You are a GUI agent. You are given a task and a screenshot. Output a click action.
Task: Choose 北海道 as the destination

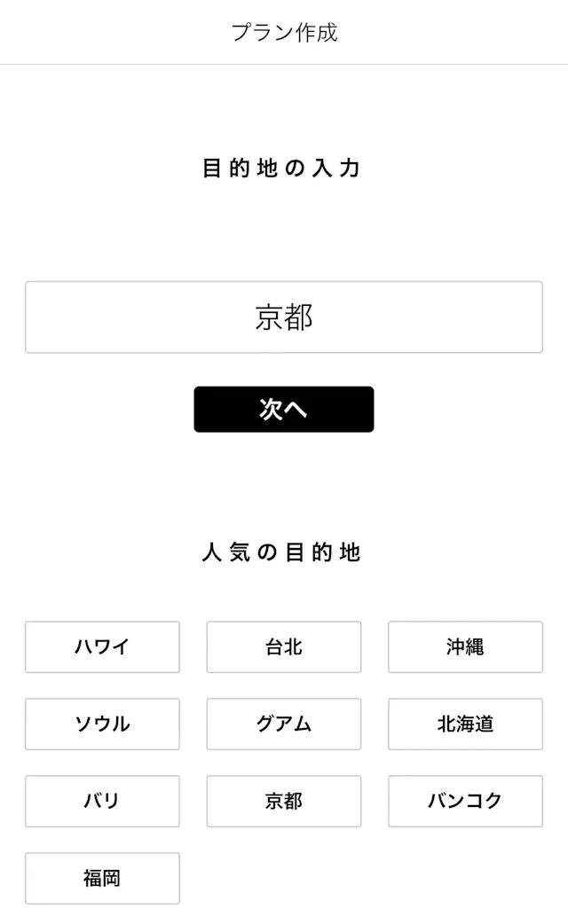point(465,724)
